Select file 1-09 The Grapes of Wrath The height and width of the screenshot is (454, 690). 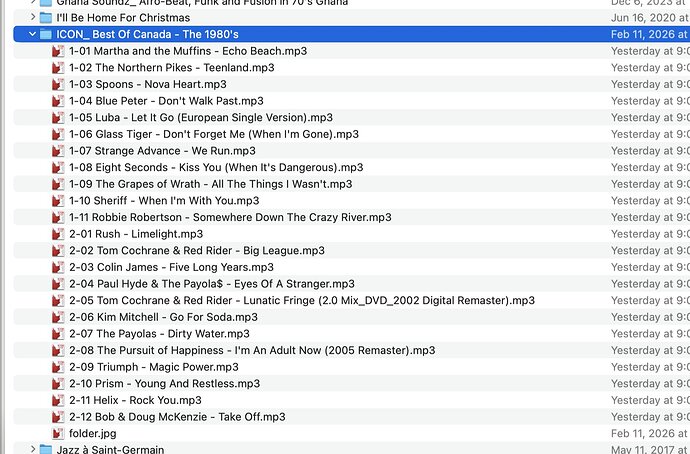pyautogui.click(x=211, y=184)
